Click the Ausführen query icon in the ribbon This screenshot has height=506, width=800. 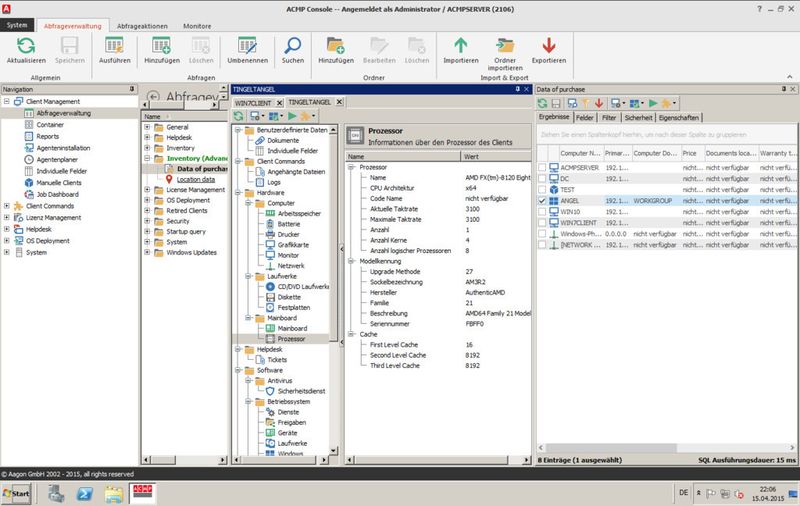click(x=114, y=46)
